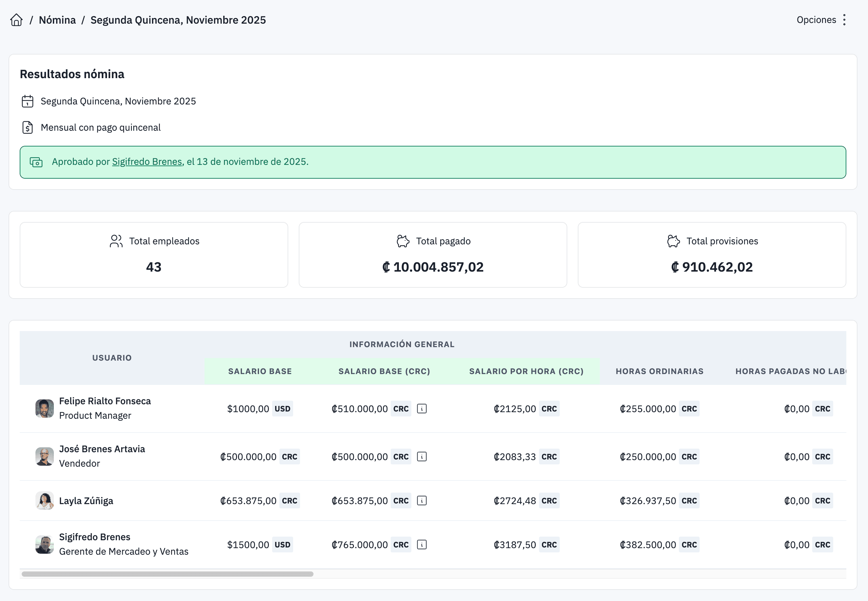Screen dimensions: 868x601
Task: Open the Opciones three-dot menu
Action: click(x=844, y=20)
